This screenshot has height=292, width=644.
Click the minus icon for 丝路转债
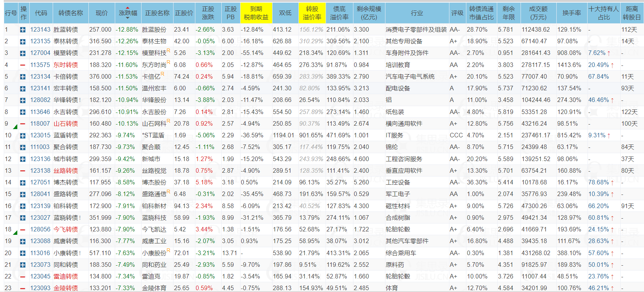point(23,171)
